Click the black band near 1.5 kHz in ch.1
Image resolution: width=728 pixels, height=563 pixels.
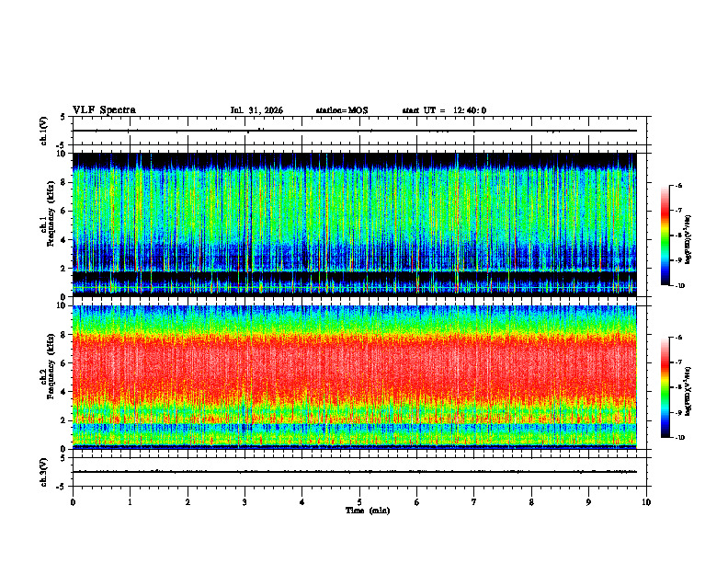point(355,276)
